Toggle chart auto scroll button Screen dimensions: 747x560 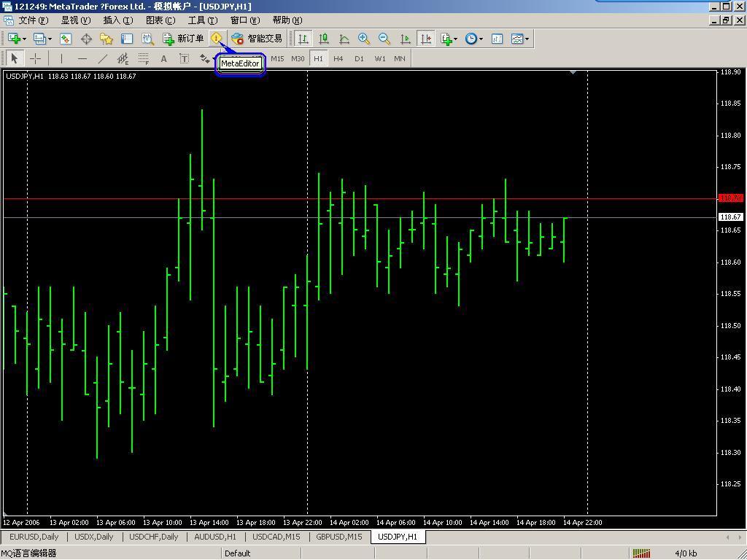pos(405,39)
